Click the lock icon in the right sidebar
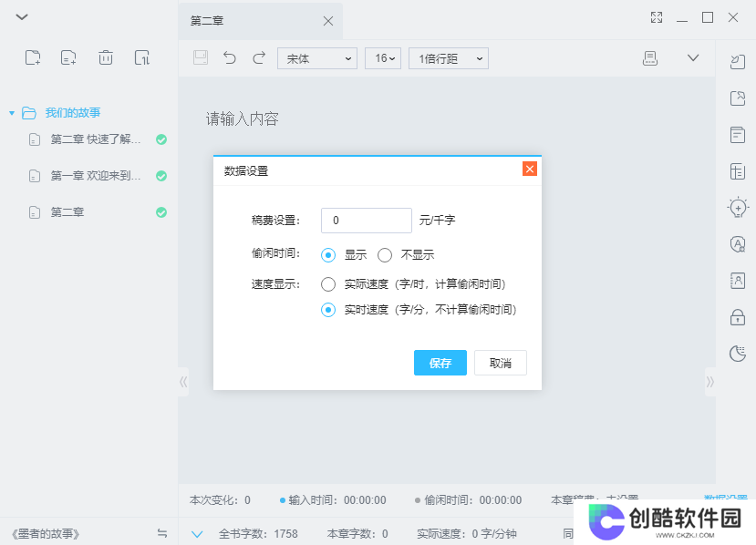 point(738,317)
